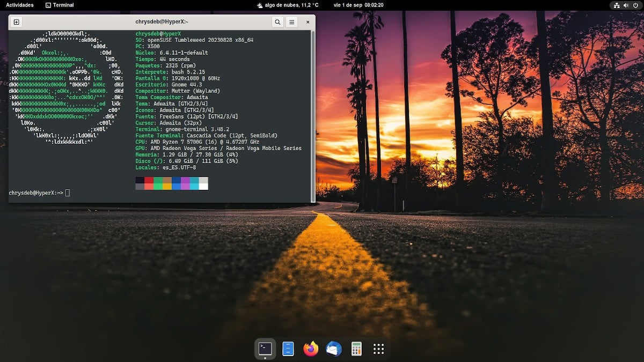Open the Calculator from the dock
Viewport: 644px width, 362px height.
356,349
